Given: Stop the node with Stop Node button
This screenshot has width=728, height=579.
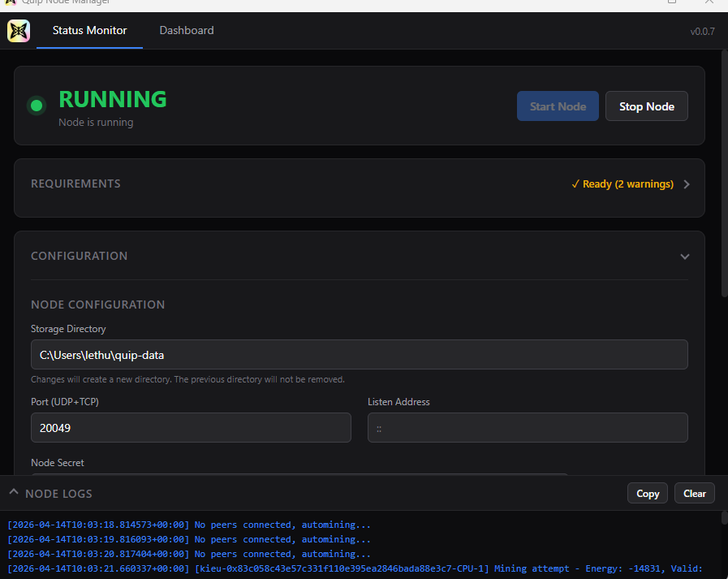Looking at the screenshot, I should pyautogui.click(x=646, y=106).
